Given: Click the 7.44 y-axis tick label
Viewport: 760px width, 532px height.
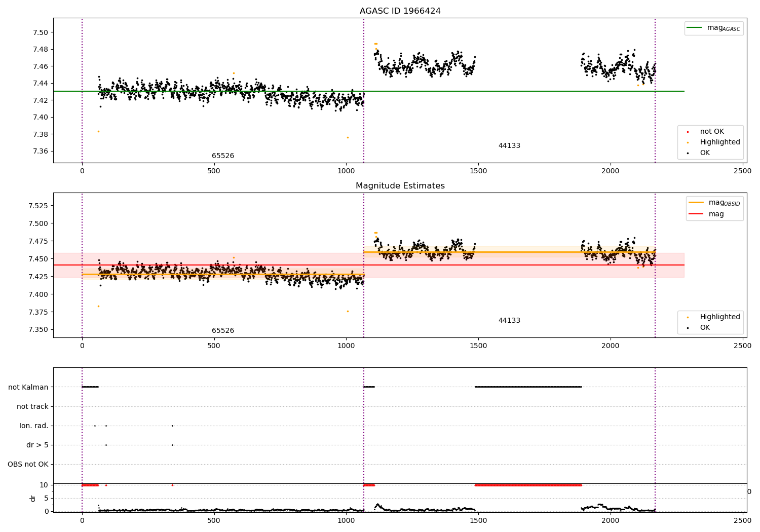Looking at the screenshot, I should point(40,84).
